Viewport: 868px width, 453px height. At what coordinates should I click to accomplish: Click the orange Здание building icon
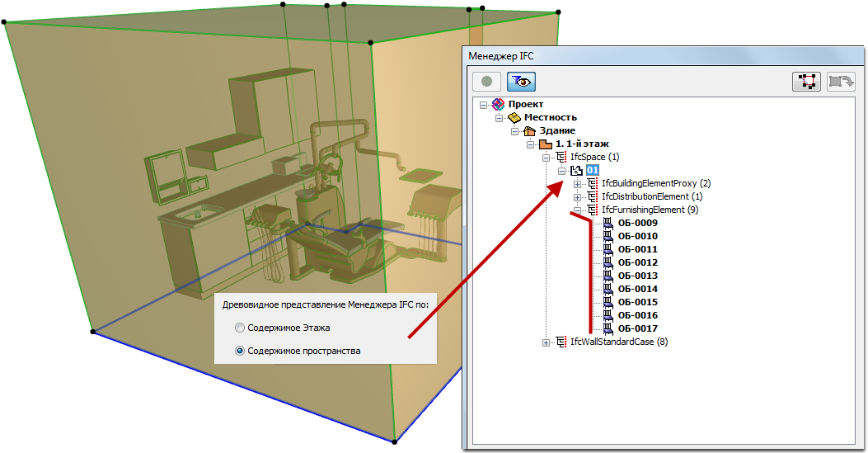pyautogui.click(x=530, y=130)
